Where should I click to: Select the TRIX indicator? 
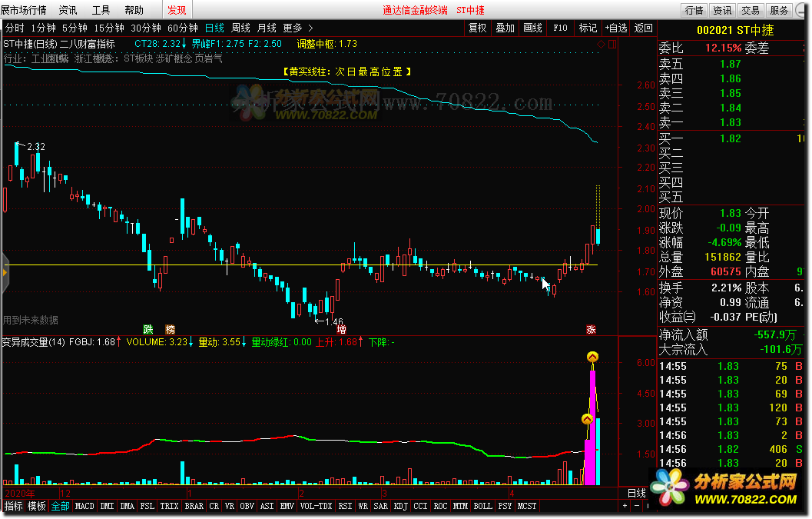pyautogui.click(x=169, y=506)
